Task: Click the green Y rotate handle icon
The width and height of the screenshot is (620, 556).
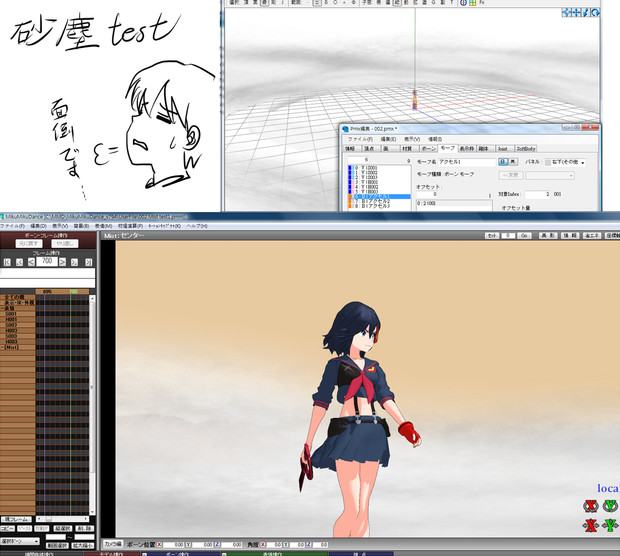Action: [610, 506]
